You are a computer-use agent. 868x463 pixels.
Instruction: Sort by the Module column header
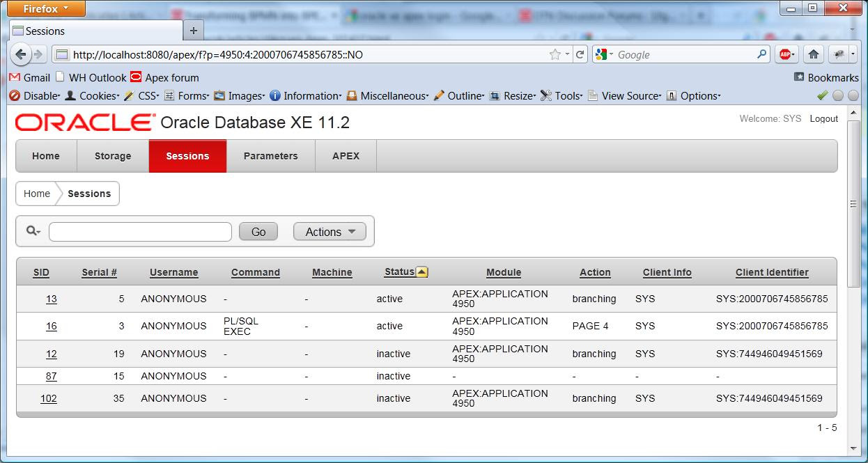coord(504,272)
